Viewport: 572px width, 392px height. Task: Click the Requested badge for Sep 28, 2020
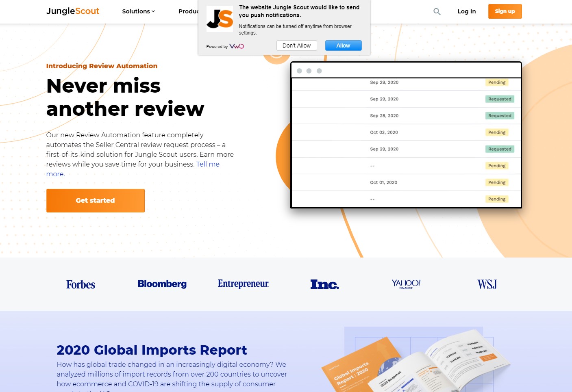(x=500, y=116)
